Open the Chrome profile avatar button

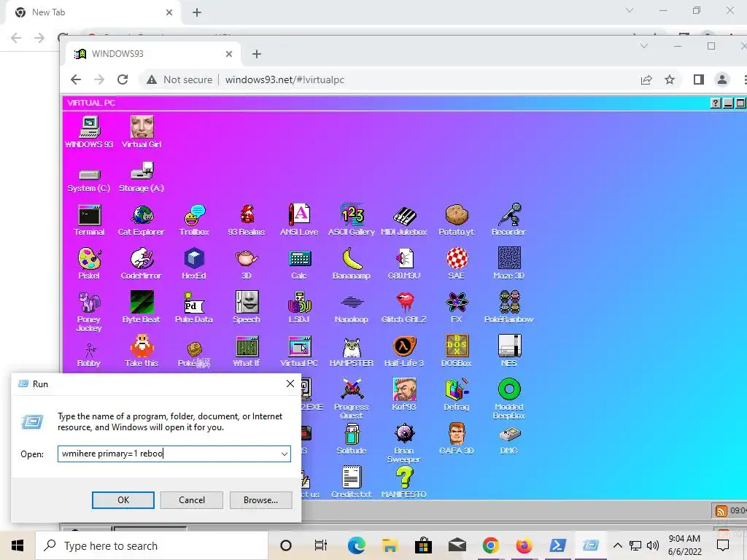pos(721,79)
